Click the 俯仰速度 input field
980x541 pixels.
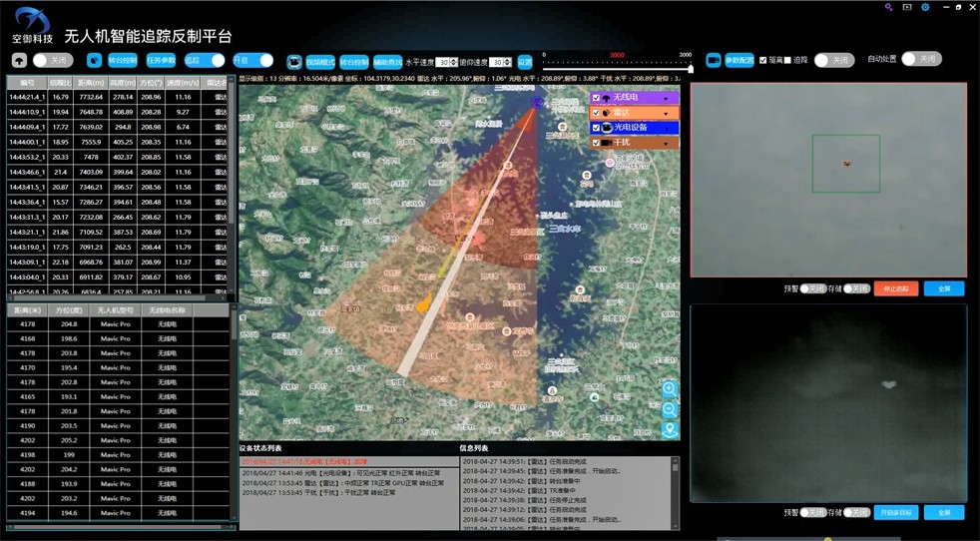tap(498, 62)
